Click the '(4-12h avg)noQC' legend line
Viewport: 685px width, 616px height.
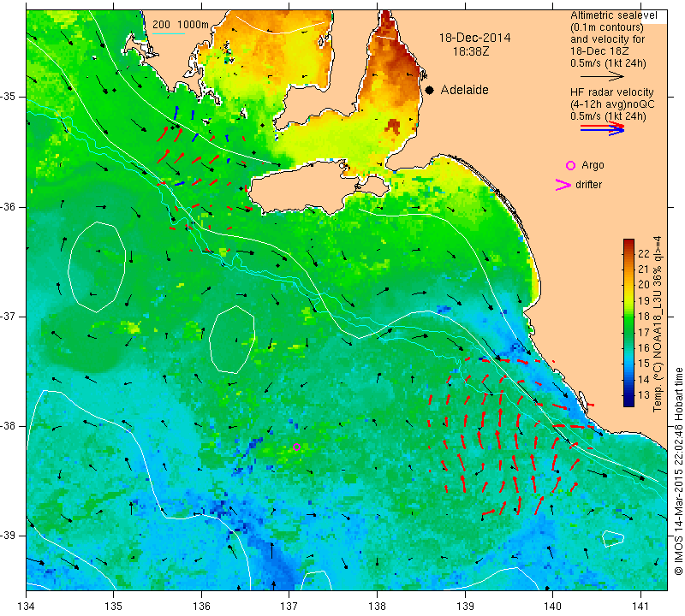coord(612,104)
